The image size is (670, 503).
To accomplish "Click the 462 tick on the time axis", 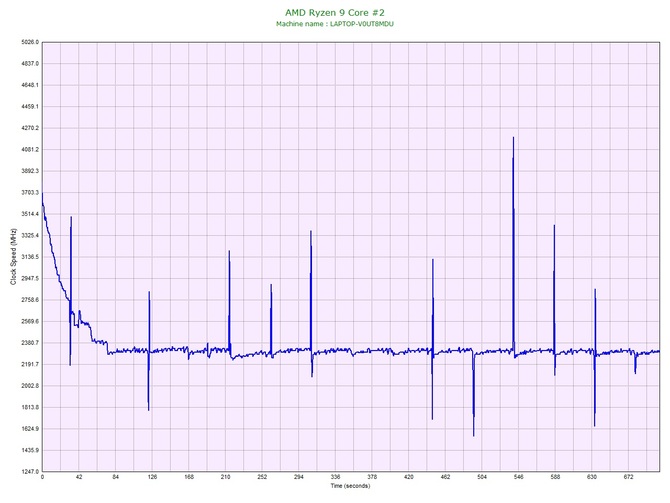I will pos(445,477).
